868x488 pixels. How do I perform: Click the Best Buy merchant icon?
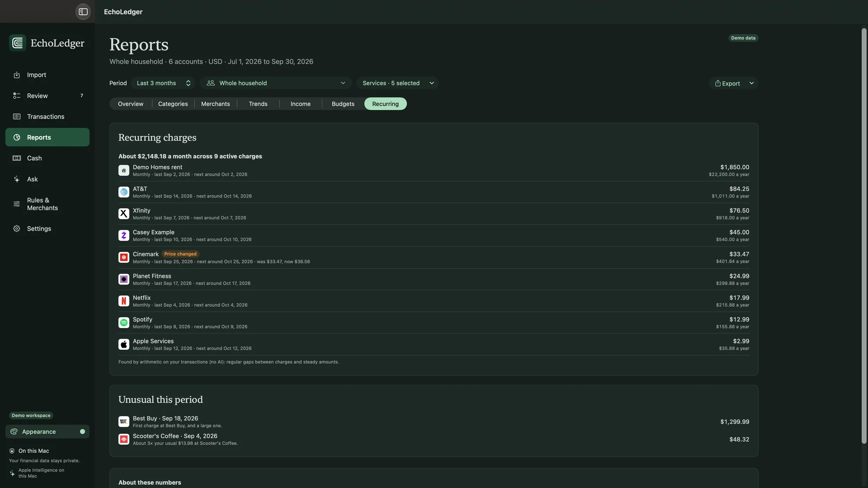[x=124, y=422]
